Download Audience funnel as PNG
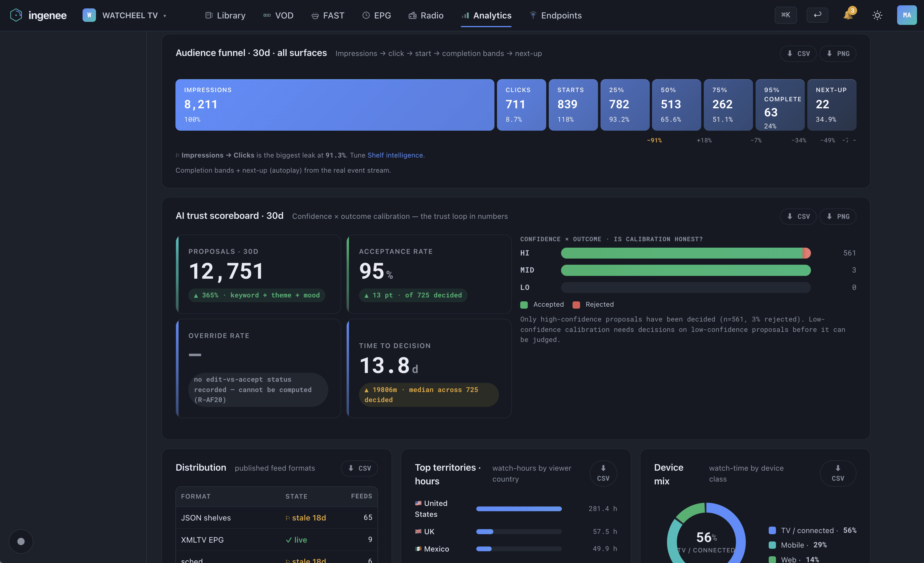The height and width of the screenshot is (563, 924). point(838,54)
